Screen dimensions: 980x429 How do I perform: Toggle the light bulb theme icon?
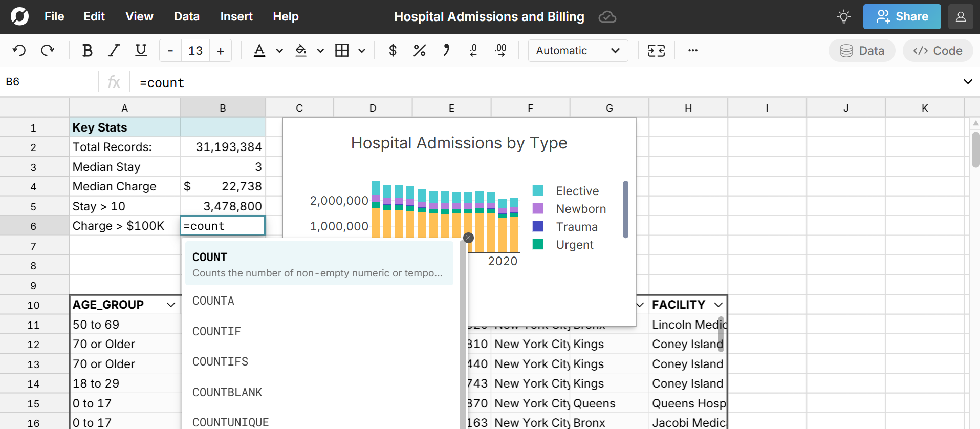coord(844,16)
